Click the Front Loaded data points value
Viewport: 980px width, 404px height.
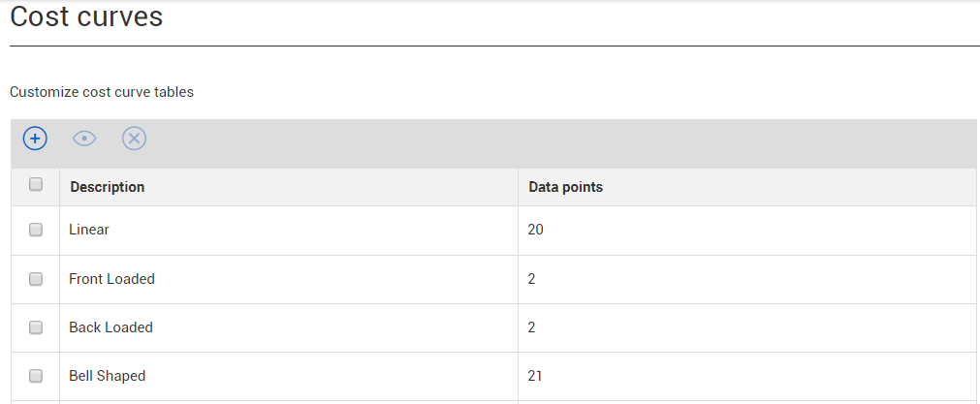[x=532, y=279]
